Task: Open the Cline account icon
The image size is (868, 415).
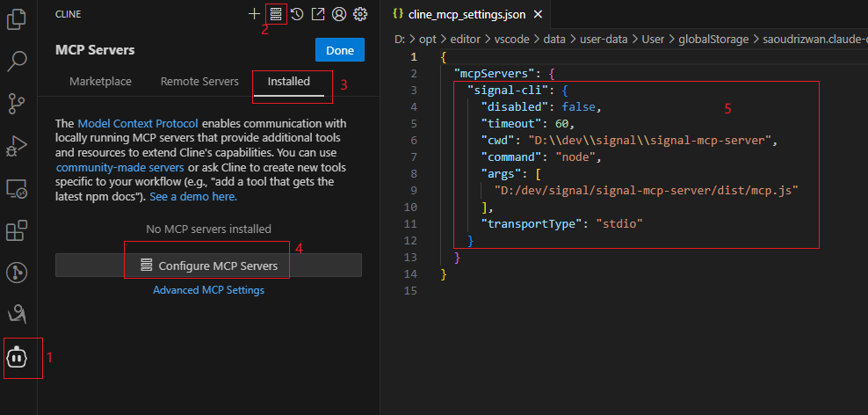Action: [339, 14]
